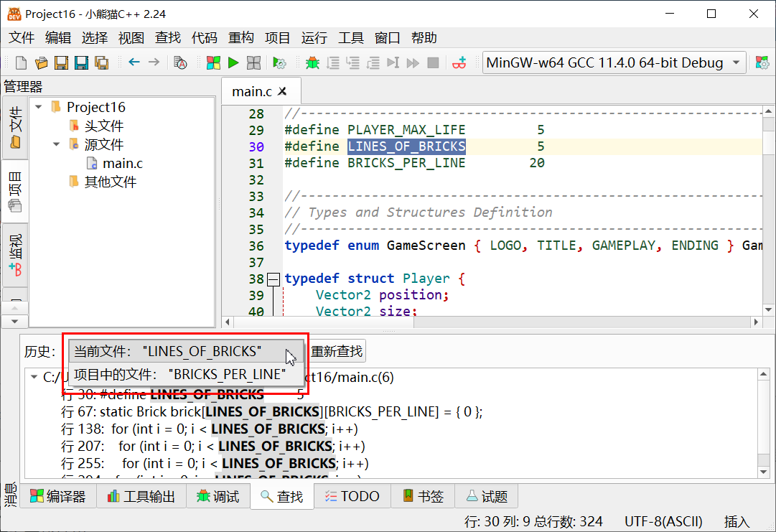Open search result on 行 207
This screenshot has width=776, height=532.
coord(212,447)
